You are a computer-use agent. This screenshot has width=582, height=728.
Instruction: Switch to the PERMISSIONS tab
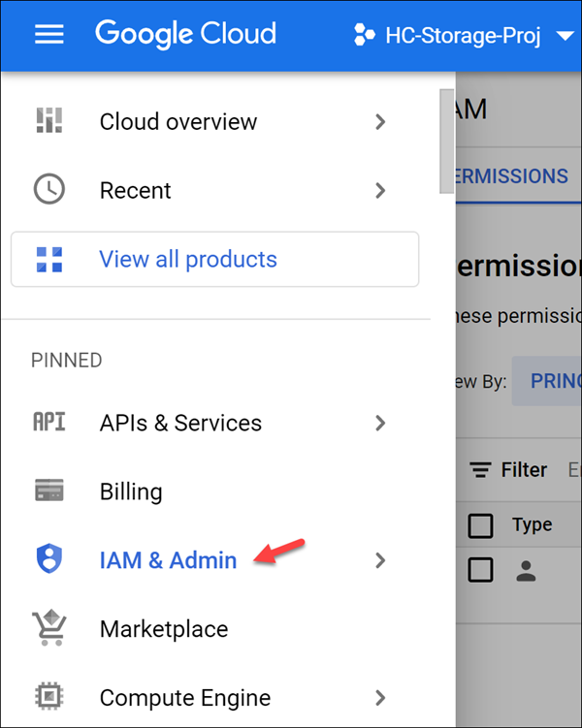tap(511, 176)
